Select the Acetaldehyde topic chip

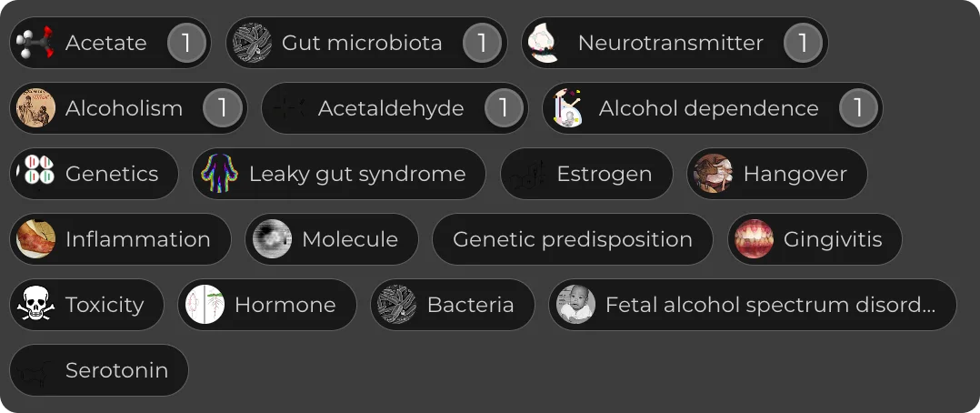tap(391, 108)
